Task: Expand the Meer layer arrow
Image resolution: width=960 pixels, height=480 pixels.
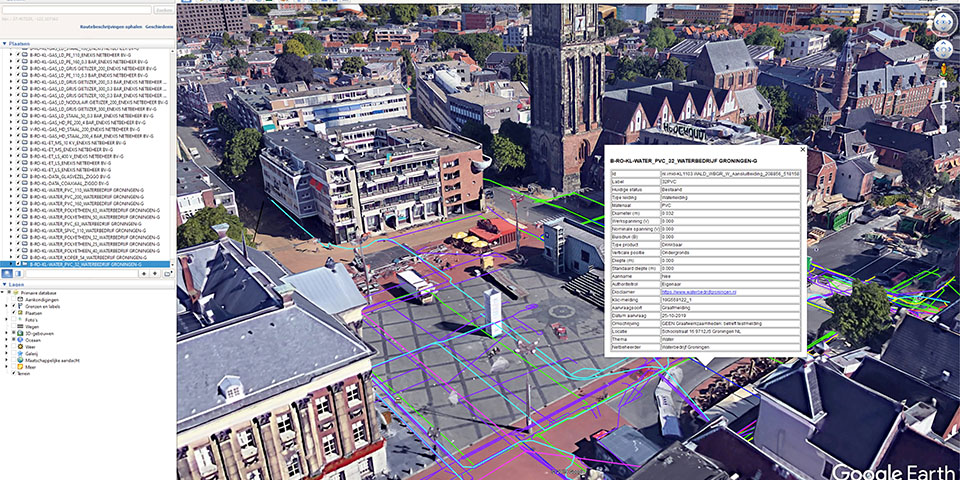Action: tap(6, 366)
